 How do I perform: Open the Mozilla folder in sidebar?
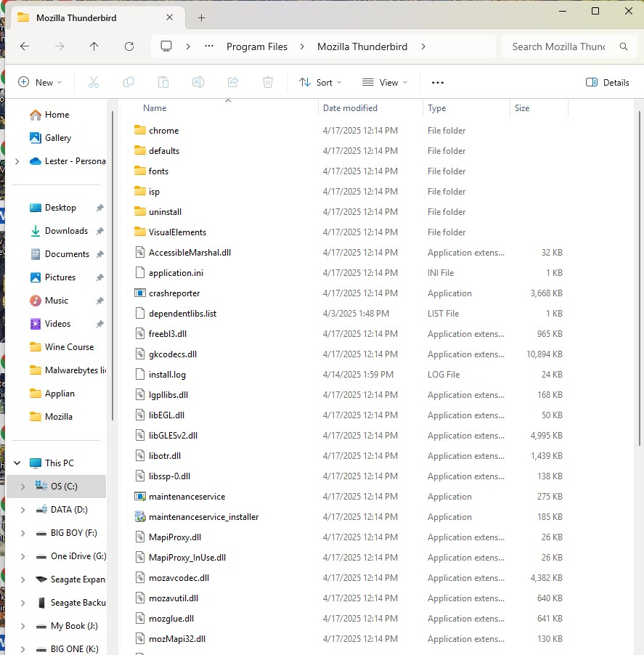52,417
